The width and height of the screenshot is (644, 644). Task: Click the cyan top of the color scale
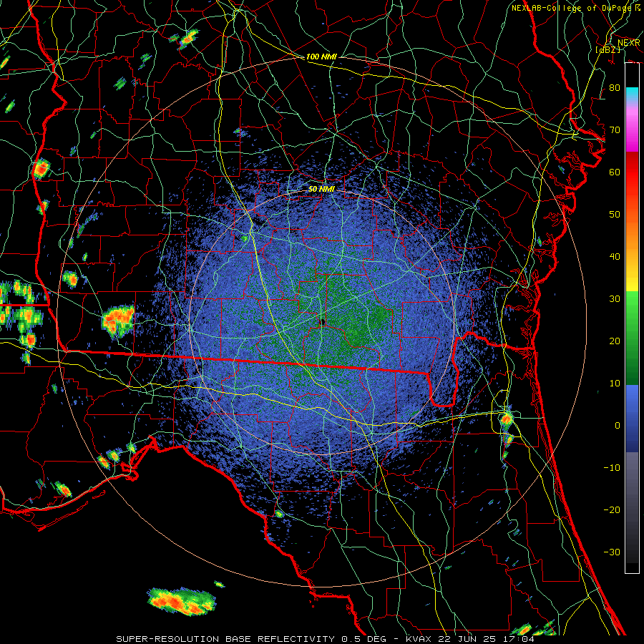(x=632, y=94)
